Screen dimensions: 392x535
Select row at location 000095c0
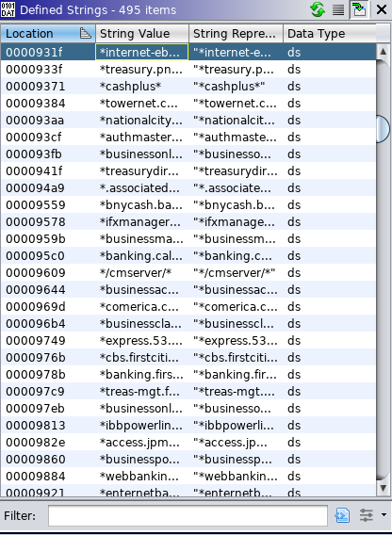pos(188,255)
